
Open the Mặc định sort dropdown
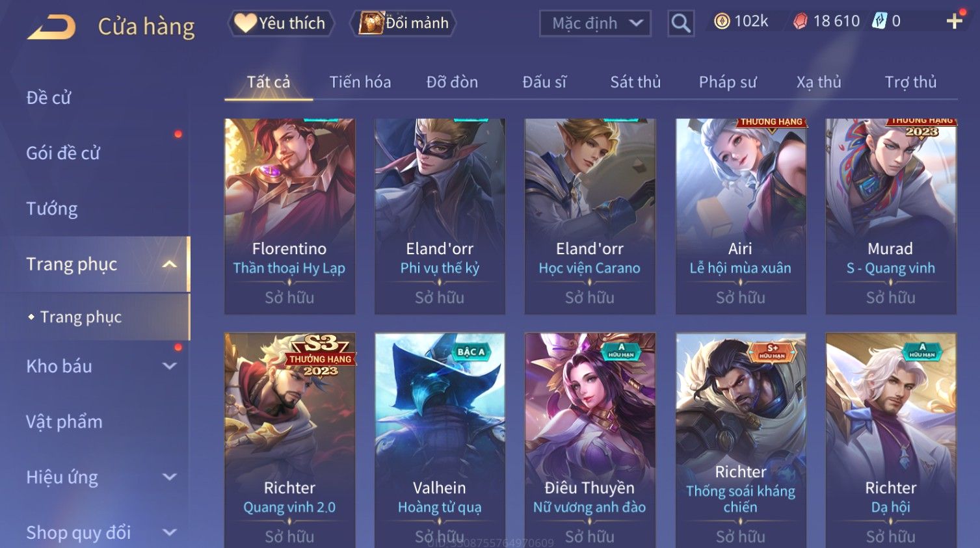pyautogui.click(x=595, y=23)
